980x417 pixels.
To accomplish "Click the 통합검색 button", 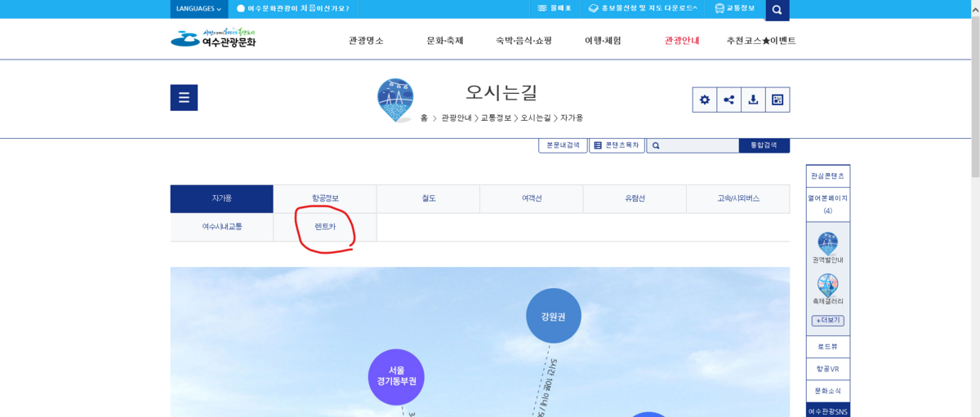I will pos(764,145).
